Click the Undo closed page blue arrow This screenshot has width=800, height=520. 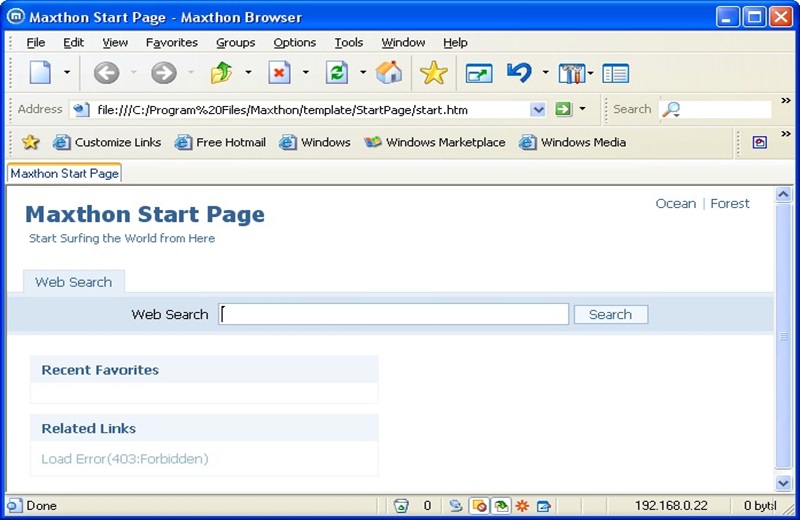(519, 73)
